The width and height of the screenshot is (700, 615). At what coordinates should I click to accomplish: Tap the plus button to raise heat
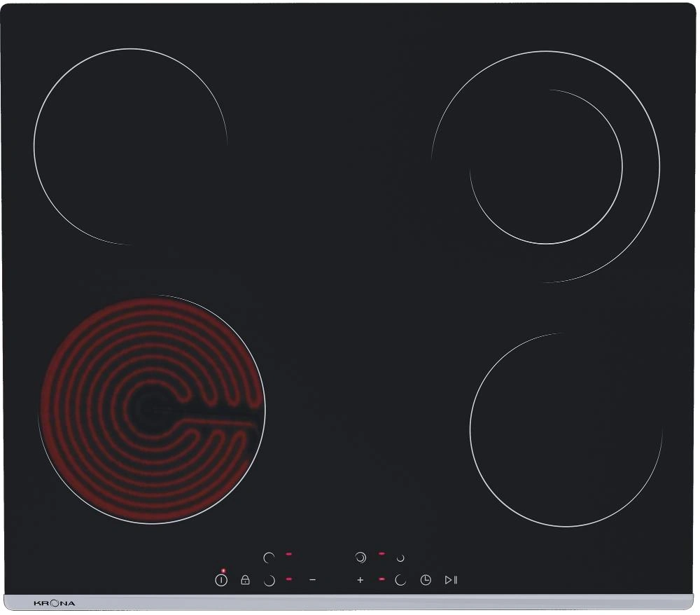pos(360,580)
